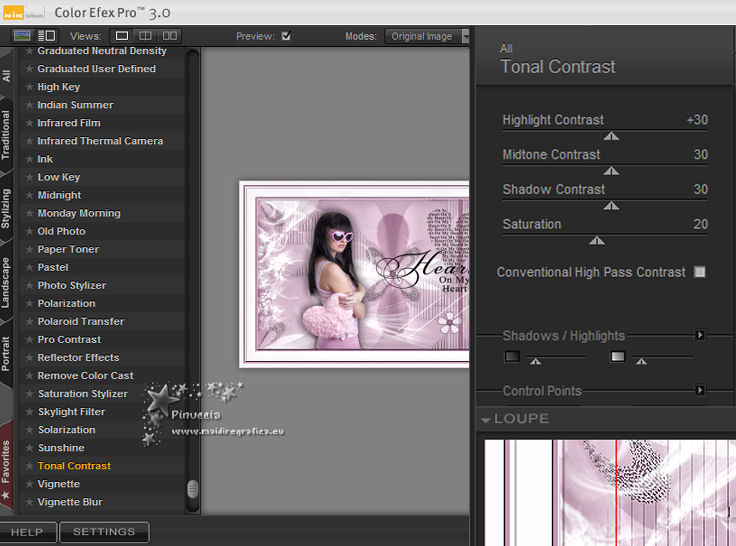Click the Highlights light swatch icon
736x546 pixels.
click(x=618, y=356)
